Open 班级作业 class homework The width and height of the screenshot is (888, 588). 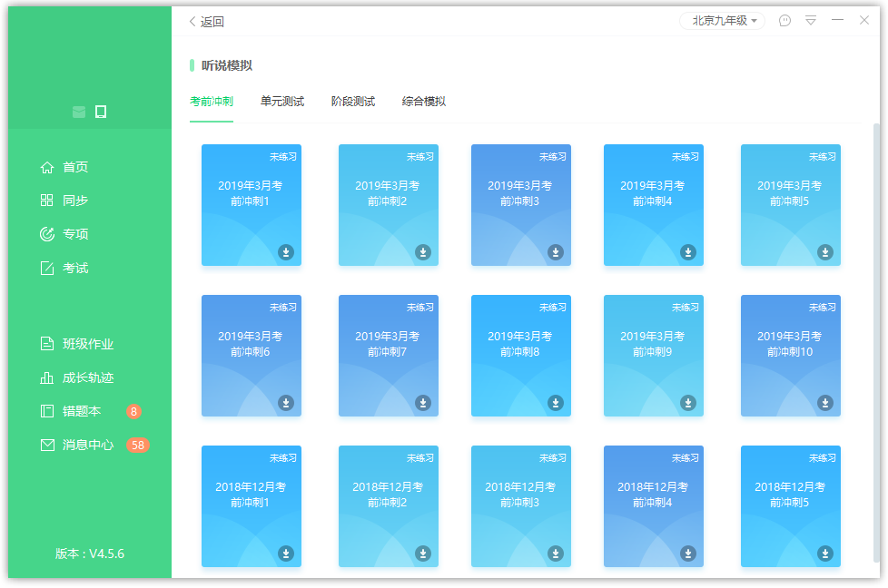pyautogui.click(x=77, y=344)
